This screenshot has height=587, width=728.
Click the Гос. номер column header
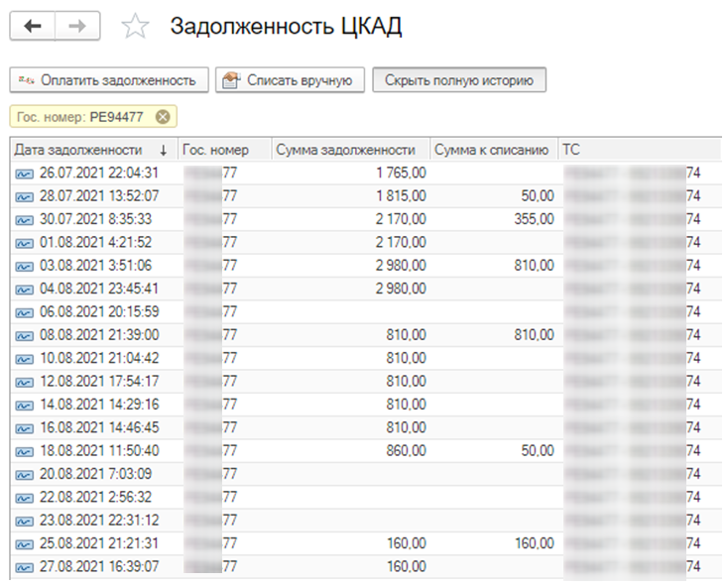coord(225,150)
